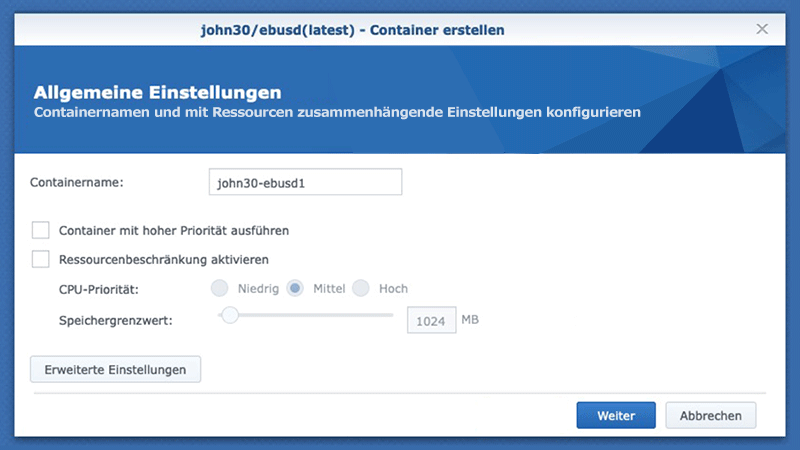
Task: Click the Containername label
Action: pyautogui.click(x=77, y=183)
